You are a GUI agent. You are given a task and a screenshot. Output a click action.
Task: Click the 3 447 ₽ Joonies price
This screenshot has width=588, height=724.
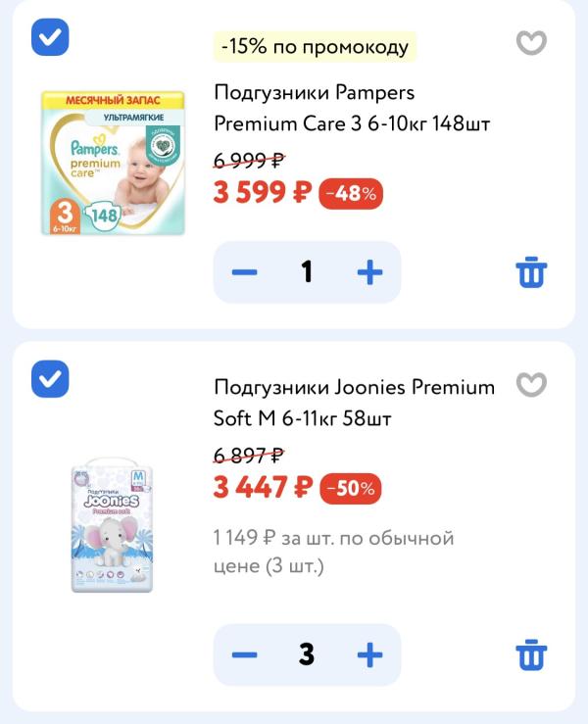pyautogui.click(x=263, y=487)
